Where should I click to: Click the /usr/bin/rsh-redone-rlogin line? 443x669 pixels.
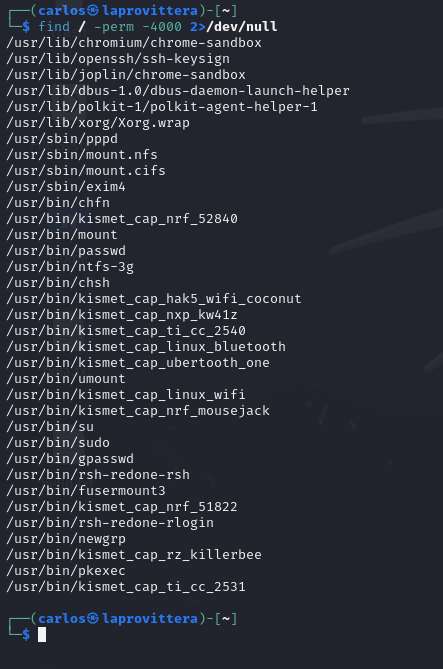click(x=110, y=523)
